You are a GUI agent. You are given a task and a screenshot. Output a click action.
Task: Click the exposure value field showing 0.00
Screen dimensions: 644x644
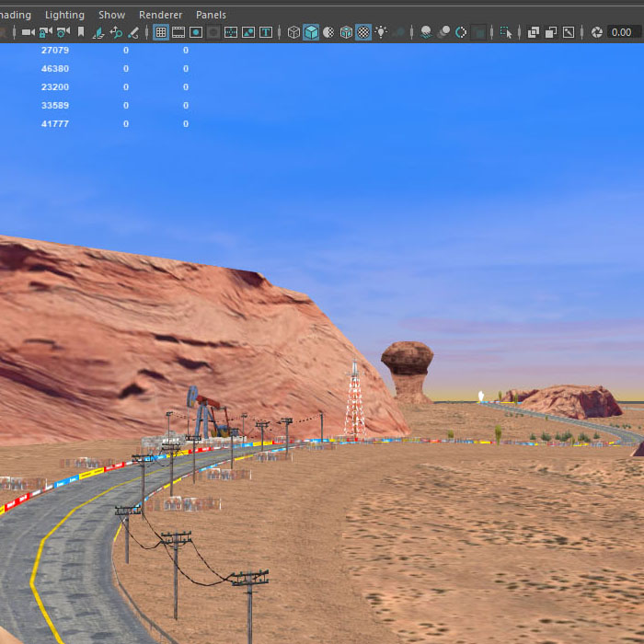coord(623,32)
